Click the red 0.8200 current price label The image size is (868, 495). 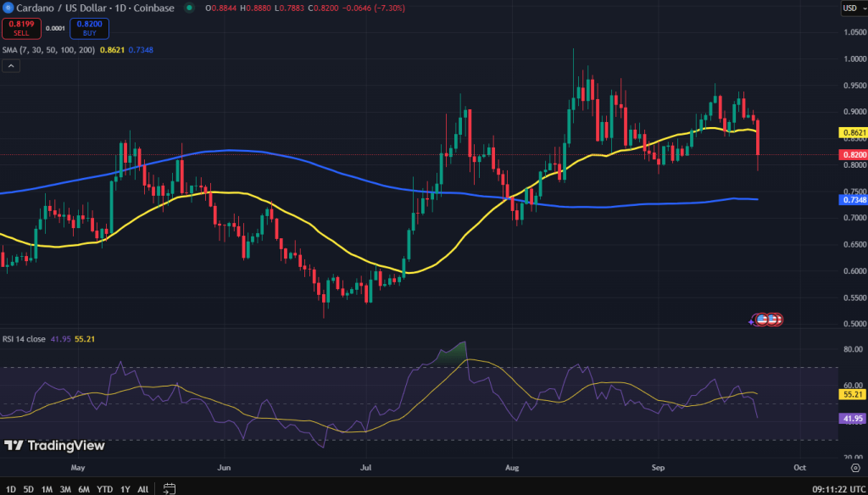tap(854, 154)
